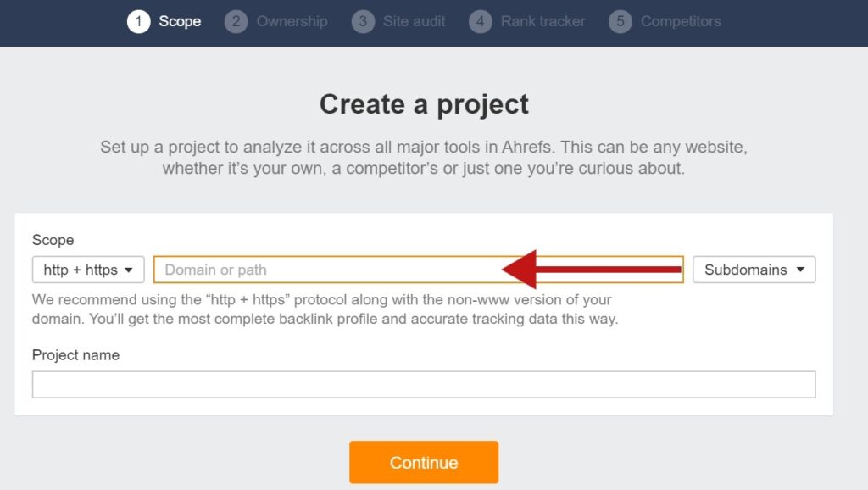868x490 pixels.
Task: Click the protocol dropdown arrow
Action: point(129,270)
